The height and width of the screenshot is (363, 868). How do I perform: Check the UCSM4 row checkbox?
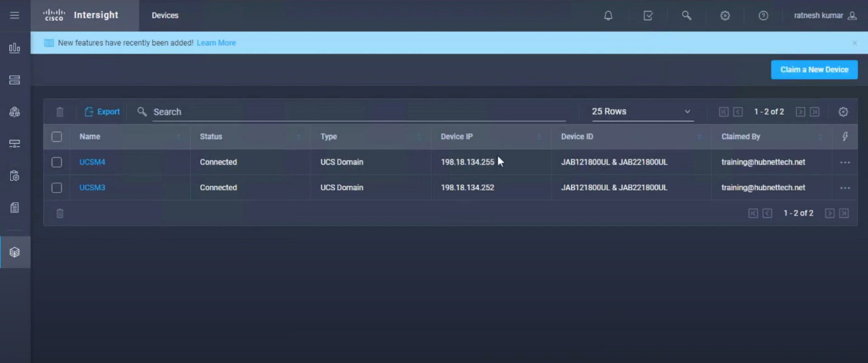(x=56, y=162)
